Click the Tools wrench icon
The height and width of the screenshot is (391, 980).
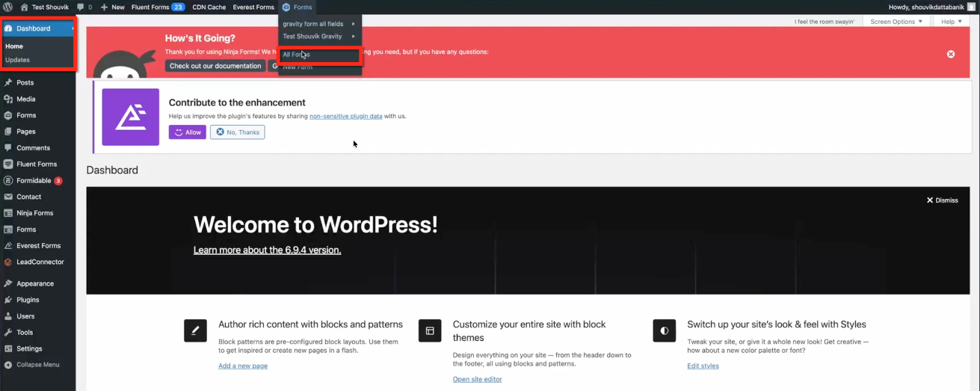(8, 333)
